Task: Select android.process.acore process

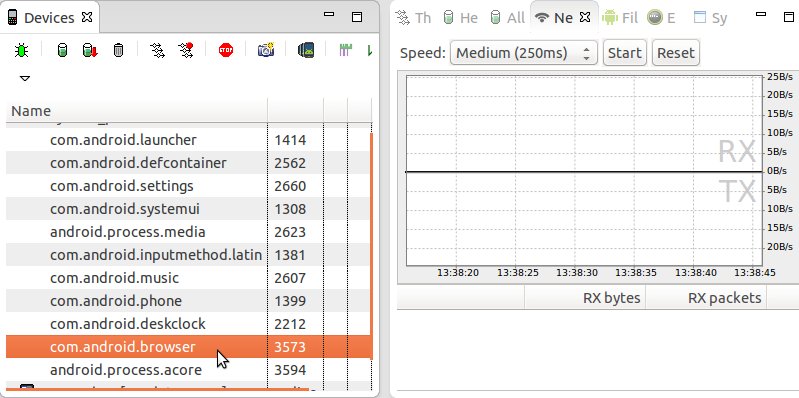Action: tap(126, 370)
